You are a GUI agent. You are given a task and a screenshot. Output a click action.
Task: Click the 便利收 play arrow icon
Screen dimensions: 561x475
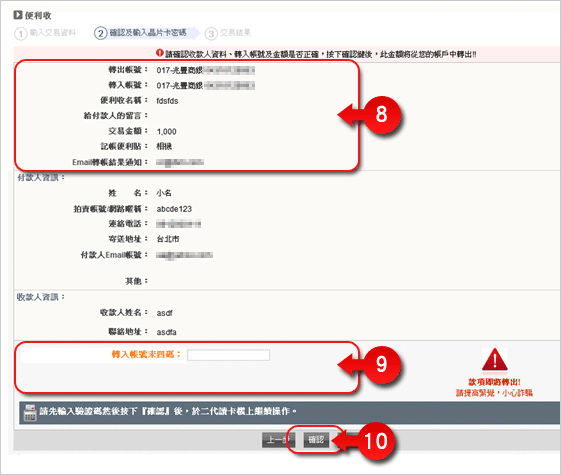[18, 15]
